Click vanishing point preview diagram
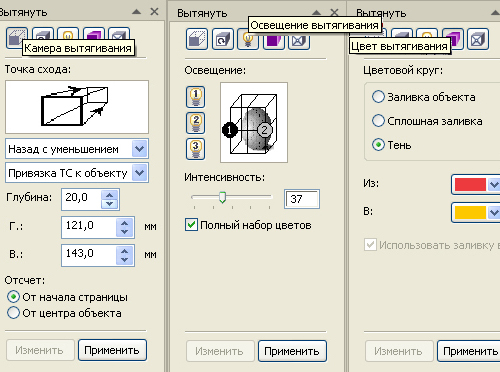 pyautogui.click(x=77, y=107)
